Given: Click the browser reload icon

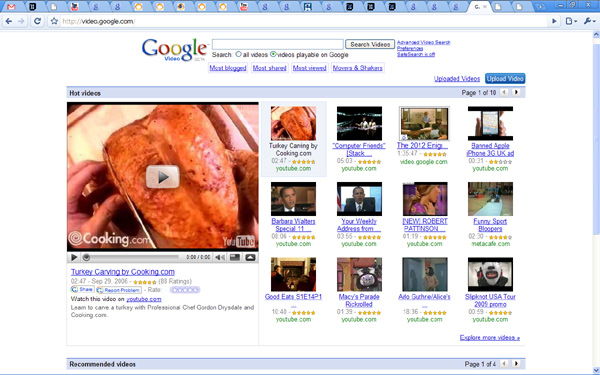Looking at the screenshot, I should click(37, 21).
